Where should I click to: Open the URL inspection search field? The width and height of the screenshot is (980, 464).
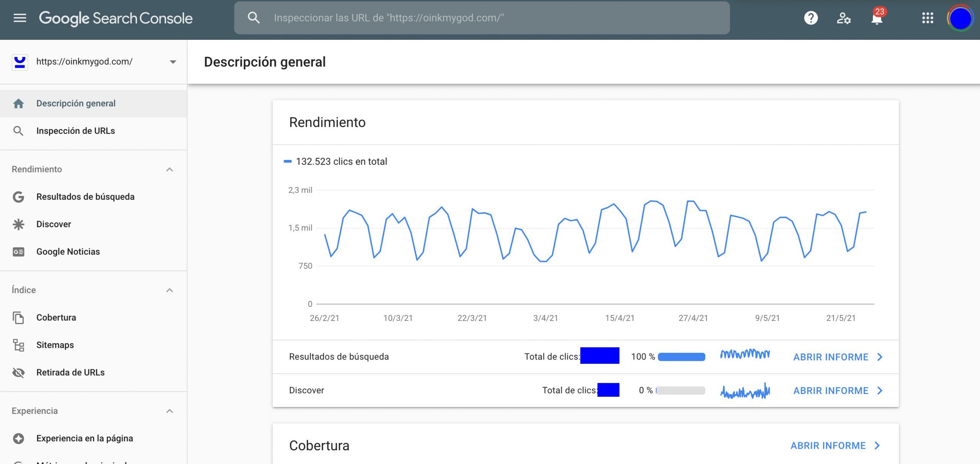tap(482, 18)
